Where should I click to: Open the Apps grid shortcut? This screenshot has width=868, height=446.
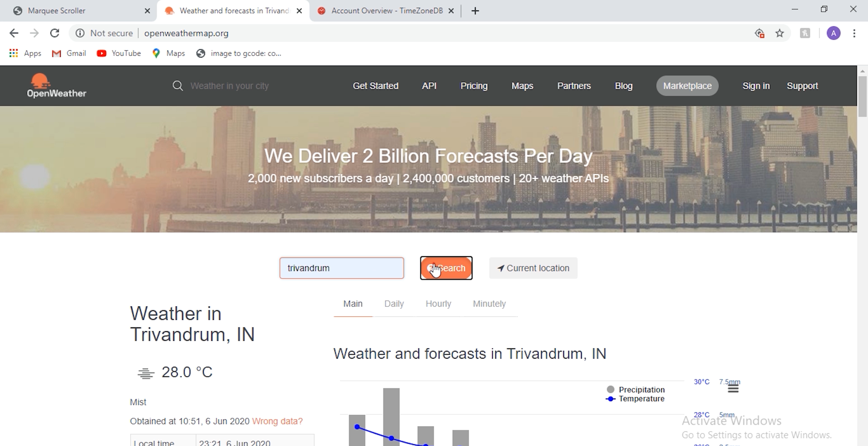point(25,53)
